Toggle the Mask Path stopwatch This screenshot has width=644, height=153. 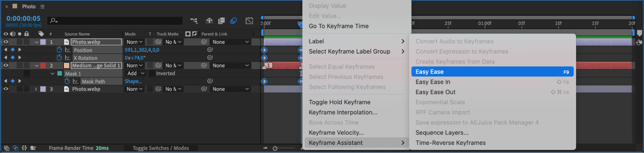(67, 81)
